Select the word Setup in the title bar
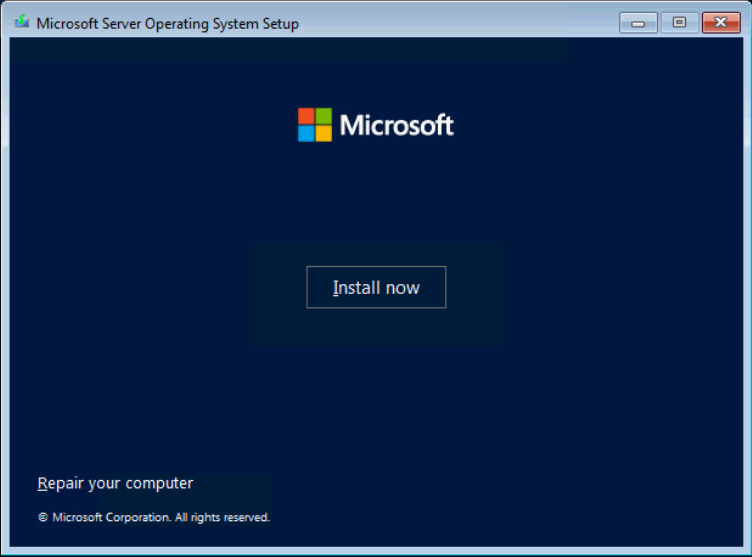Viewport: 752px width, 557px height. tap(278, 23)
